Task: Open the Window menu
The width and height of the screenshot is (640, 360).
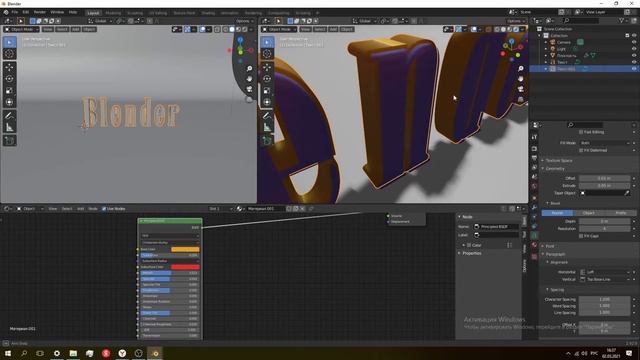Action: pos(57,12)
